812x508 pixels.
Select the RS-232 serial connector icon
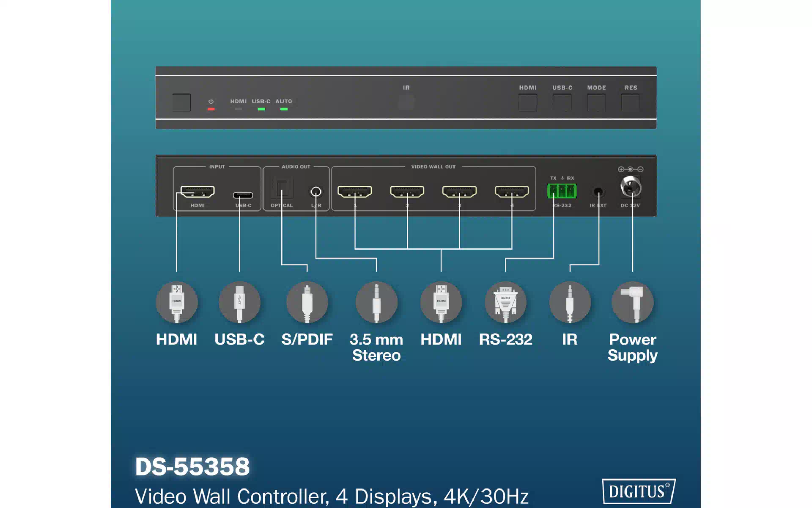(x=505, y=302)
